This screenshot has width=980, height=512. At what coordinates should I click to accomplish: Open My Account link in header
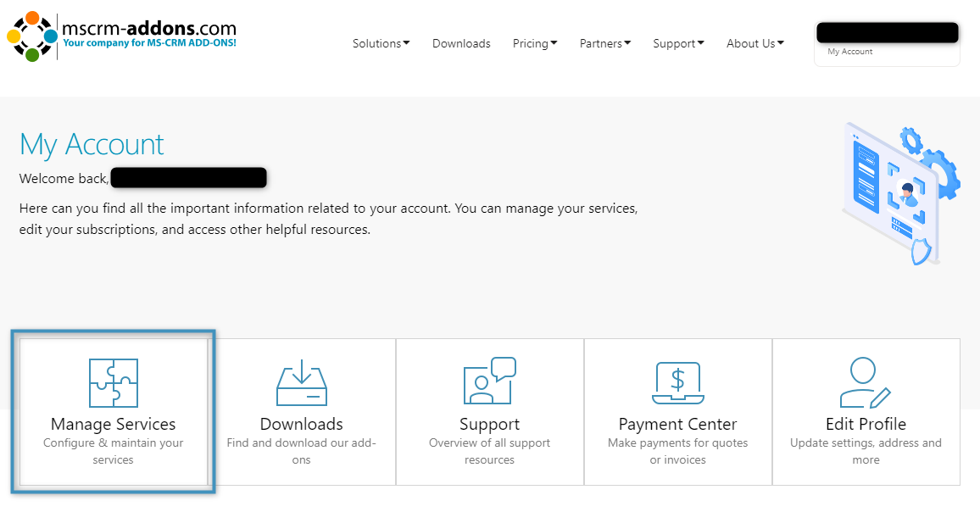[x=850, y=51]
